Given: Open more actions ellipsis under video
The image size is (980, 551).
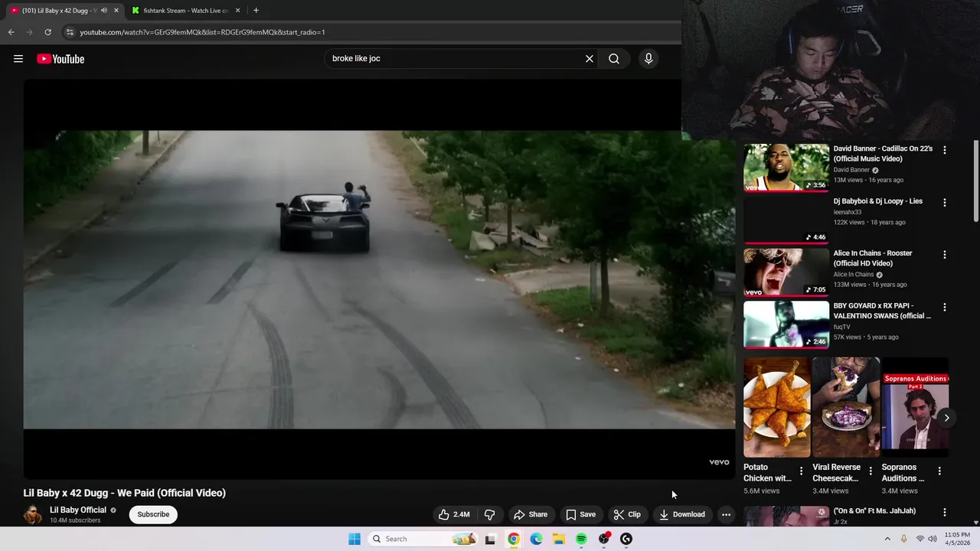Looking at the screenshot, I should (726, 514).
